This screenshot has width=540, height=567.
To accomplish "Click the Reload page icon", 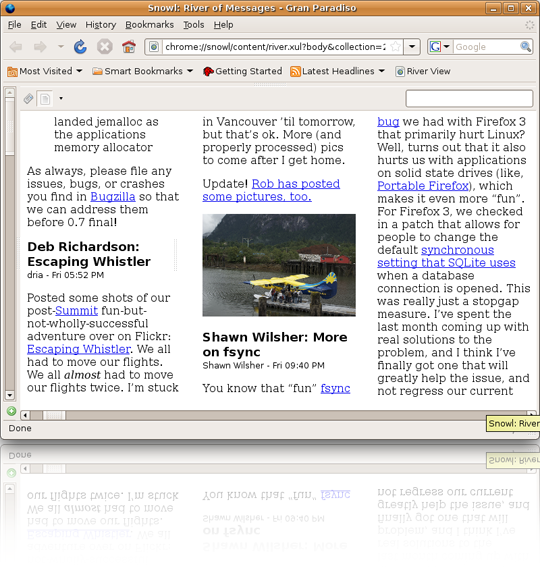I will click(80, 47).
